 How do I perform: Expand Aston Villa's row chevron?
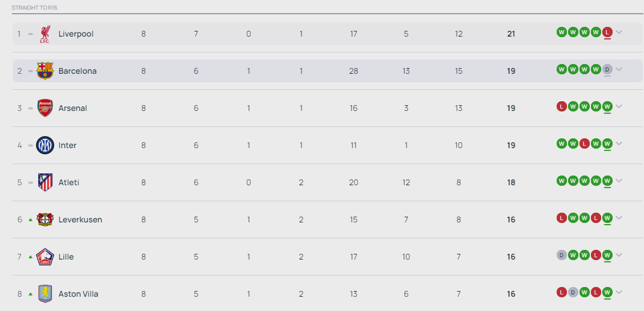click(619, 292)
